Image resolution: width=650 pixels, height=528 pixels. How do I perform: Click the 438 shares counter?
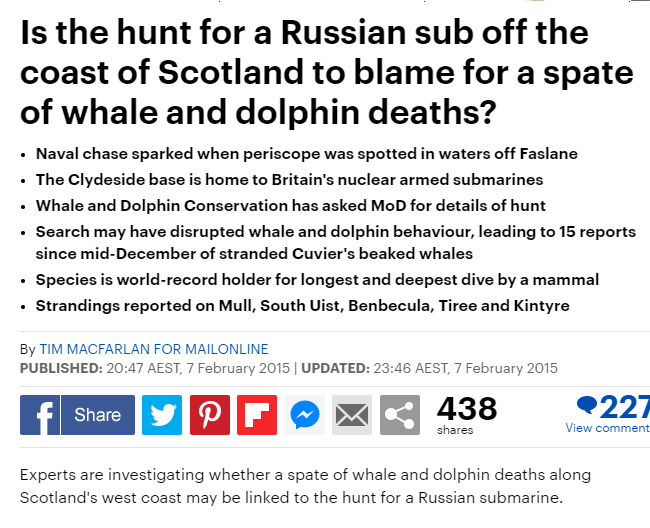[466, 413]
